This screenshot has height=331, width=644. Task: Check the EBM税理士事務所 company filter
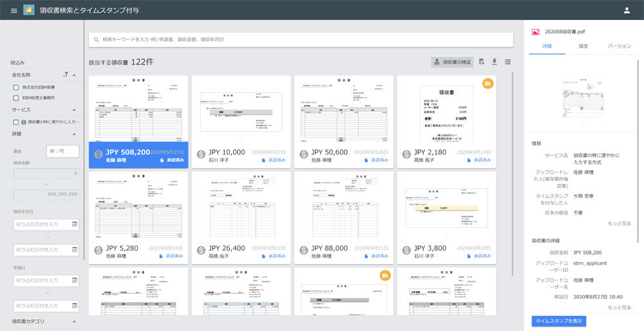[16, 98]
